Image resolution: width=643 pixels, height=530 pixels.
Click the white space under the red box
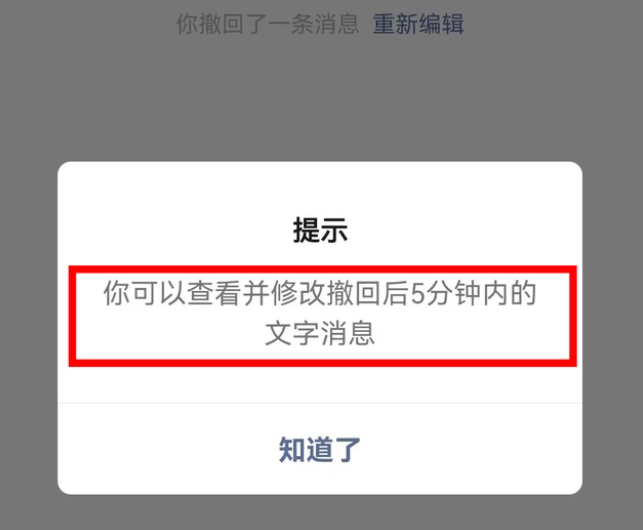pyautogui.click(x=320, y=384)
